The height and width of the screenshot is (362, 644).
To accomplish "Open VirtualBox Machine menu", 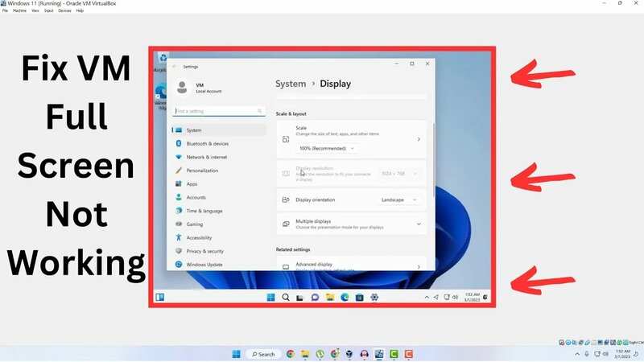I will point(19,10).
